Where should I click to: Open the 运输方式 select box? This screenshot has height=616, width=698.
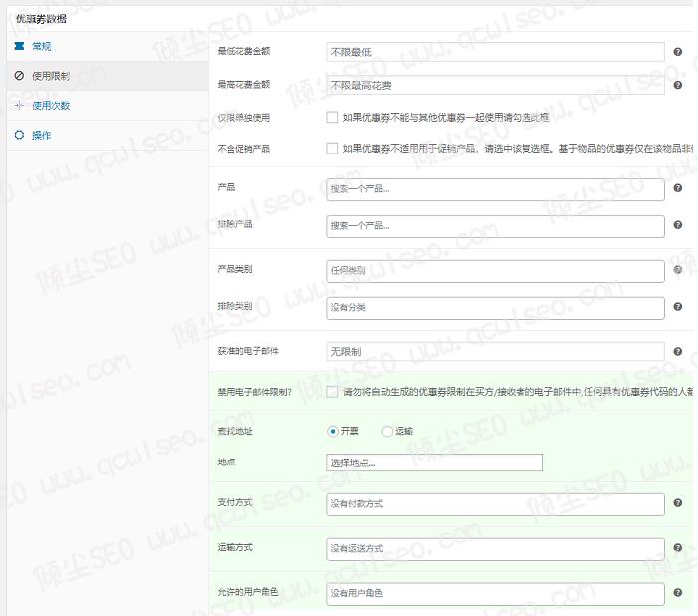pos(495,549)
